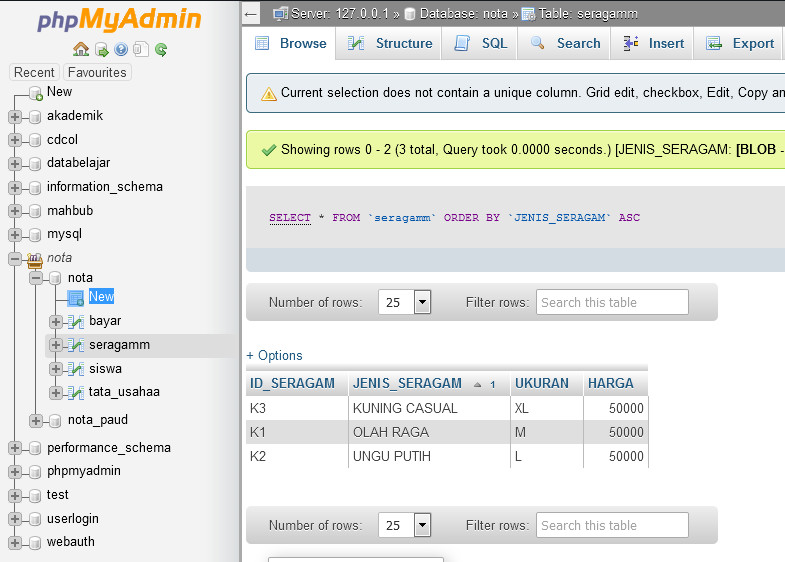The height and width of the screenshot is (562, 785).
Task: Focus the lower Filter rows search field
Action: pyautogui.click(x=612, y=525)
